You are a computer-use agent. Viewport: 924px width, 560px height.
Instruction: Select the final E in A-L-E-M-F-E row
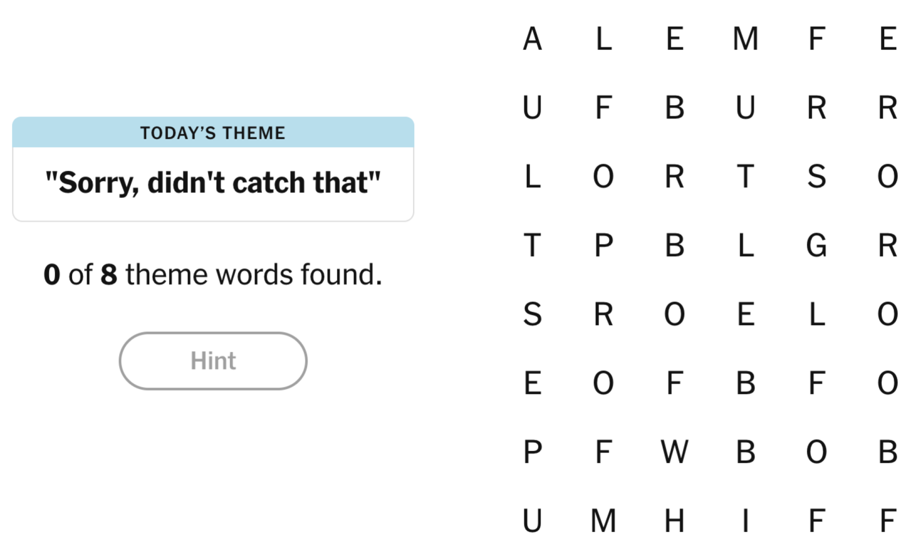click(x=888, y=39)
